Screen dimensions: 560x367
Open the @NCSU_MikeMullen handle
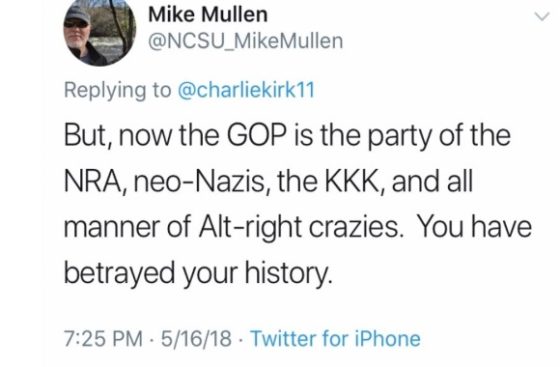246,41
